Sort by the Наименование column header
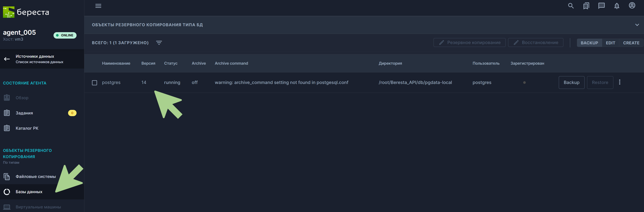Viewport: 644px width, 212px height. [x=116, y=63]
